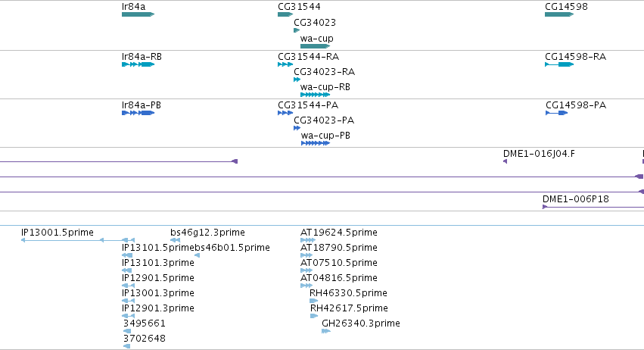Click the AT07510.5prime EST feature
Viewport: 644px width, 350px height.
tap(306, 270)
